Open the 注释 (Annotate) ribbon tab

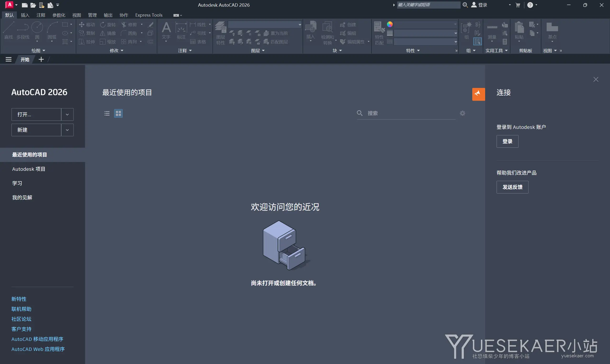41,15
